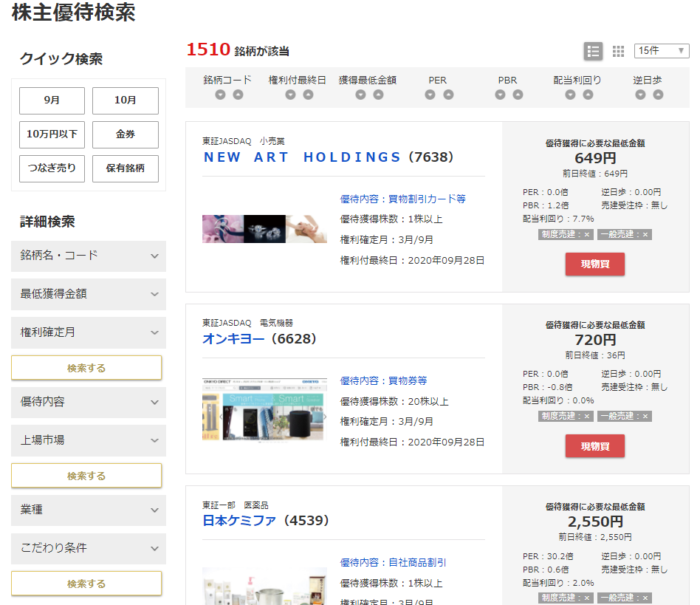Viewport: 700px width, 605px height.
Task: Sort 逆日歩 descending with down arrow
Action: pos(640,95)
